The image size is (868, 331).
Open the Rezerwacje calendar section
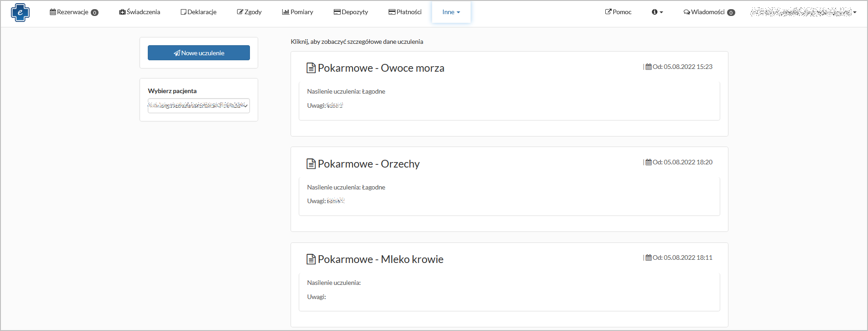click(x=73, y=12)
